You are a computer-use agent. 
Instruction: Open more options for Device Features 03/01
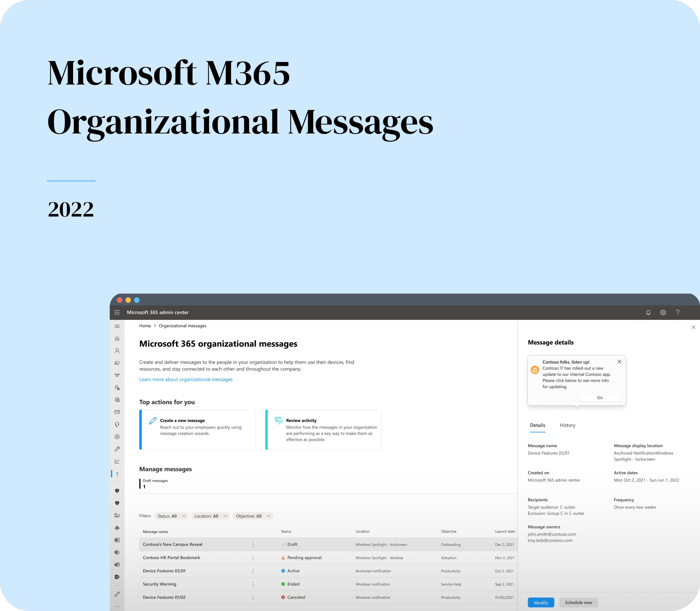[x=253, y=571]
